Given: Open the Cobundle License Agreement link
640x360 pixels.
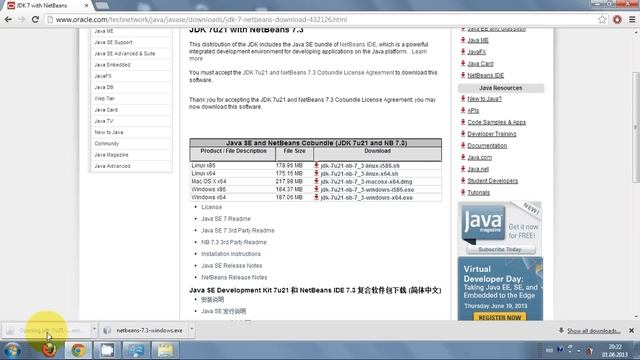Looking at the screenshot, I should [x=318, y=72].
